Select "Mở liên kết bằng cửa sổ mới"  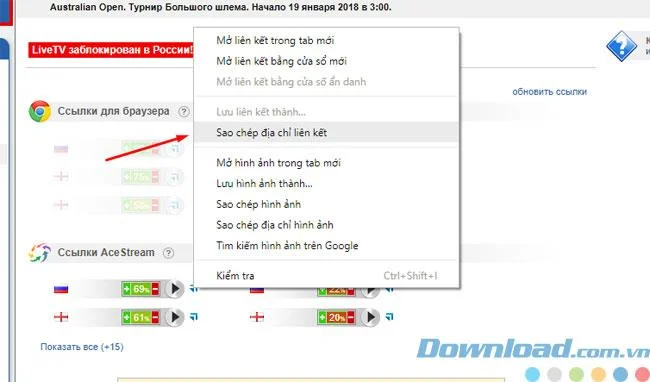coord(327,61)
